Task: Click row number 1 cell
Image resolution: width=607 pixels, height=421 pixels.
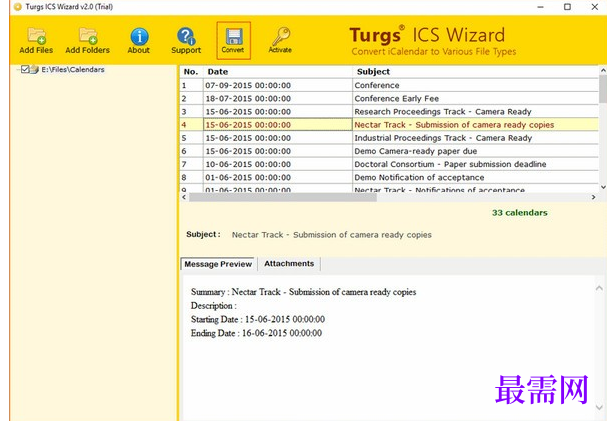Action: coord(191,85)
